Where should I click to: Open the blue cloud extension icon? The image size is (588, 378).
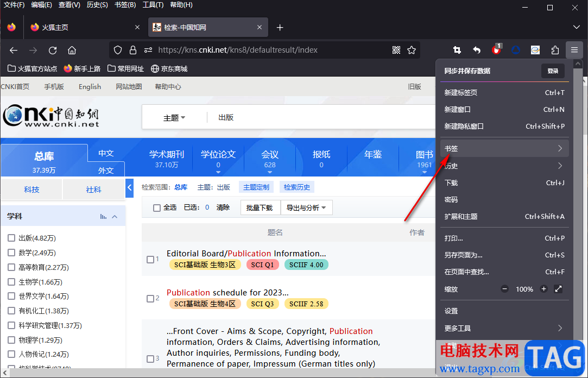click(x=516, y=50)
